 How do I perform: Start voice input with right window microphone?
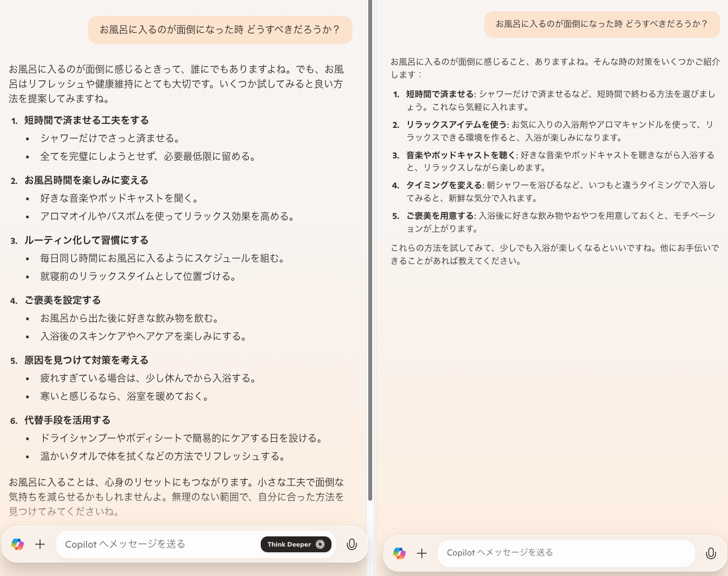coord(711,553)
